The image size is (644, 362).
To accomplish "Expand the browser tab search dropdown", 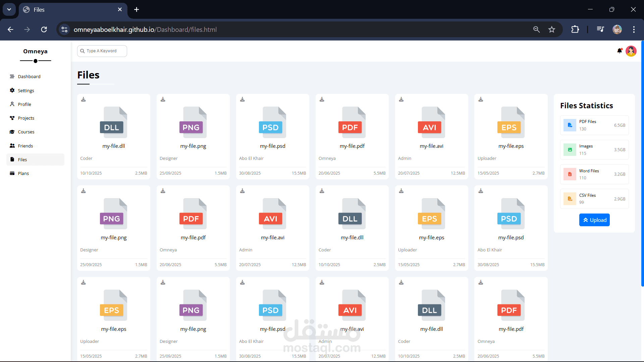I will 9,9.
